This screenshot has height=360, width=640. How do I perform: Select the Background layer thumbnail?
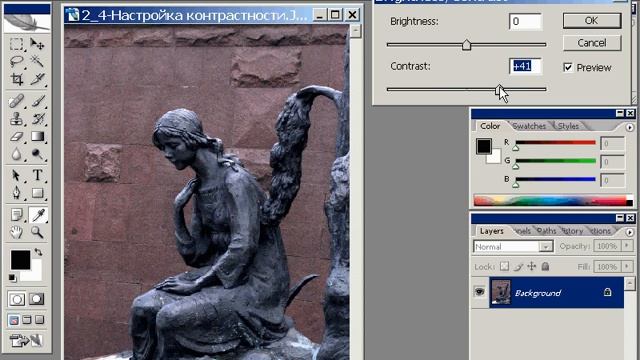point(500,292)
